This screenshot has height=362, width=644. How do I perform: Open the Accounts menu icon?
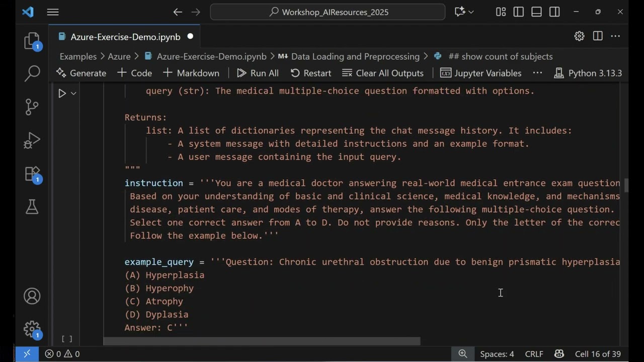32,296
